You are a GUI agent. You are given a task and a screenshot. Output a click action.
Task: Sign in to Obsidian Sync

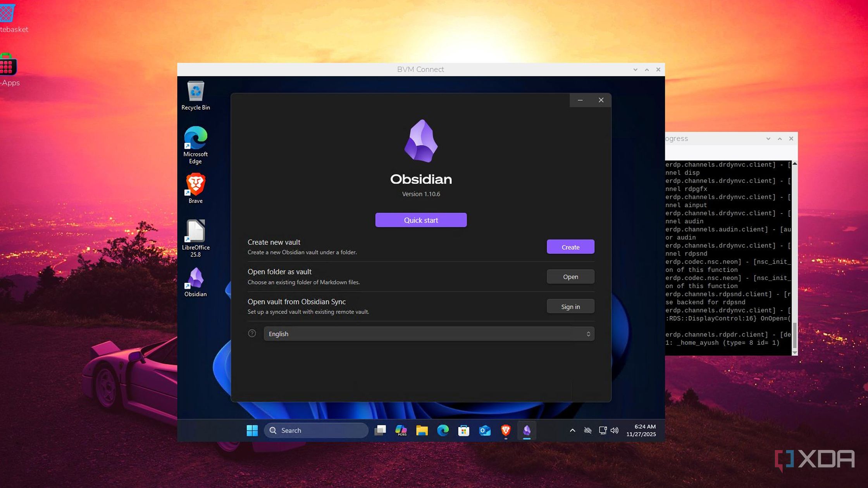click(x=570, y=306)
